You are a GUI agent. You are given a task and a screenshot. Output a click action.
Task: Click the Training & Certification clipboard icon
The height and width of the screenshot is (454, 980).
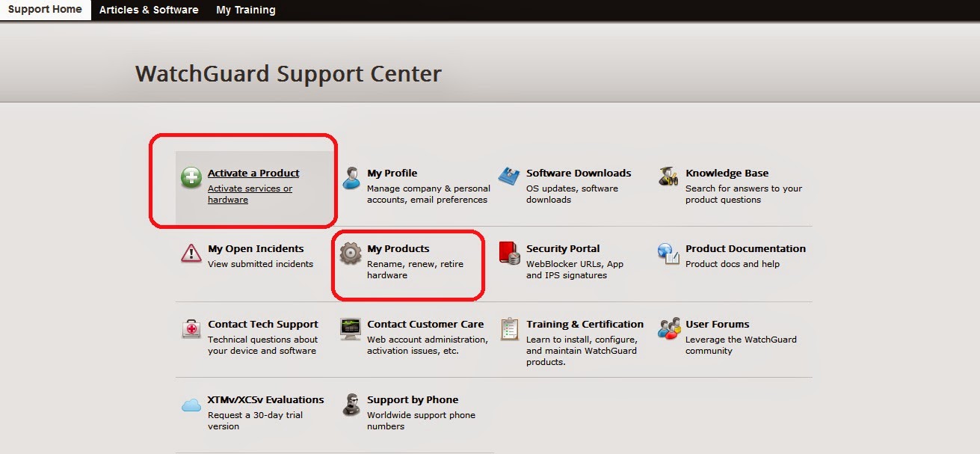509,329
